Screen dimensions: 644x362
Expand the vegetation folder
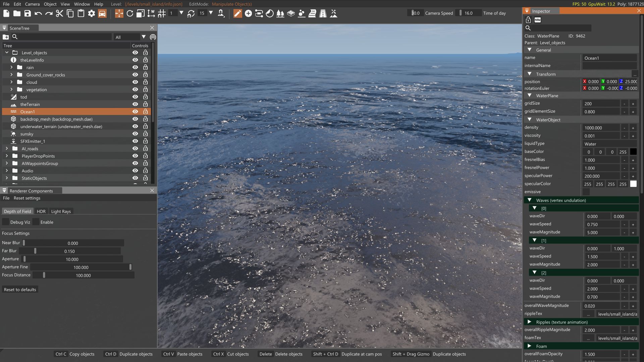[x=11, y=89]
